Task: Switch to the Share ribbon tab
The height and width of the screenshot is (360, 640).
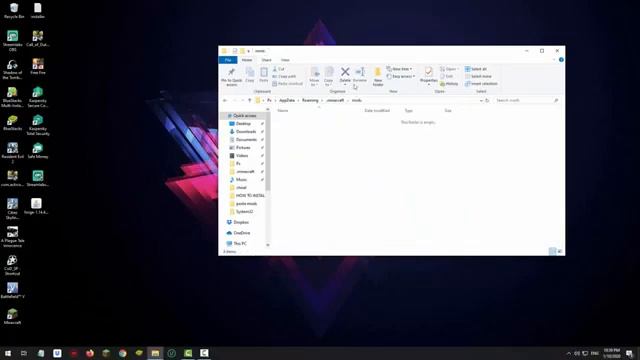Action: pyautogui.click(x=266, y=60)
